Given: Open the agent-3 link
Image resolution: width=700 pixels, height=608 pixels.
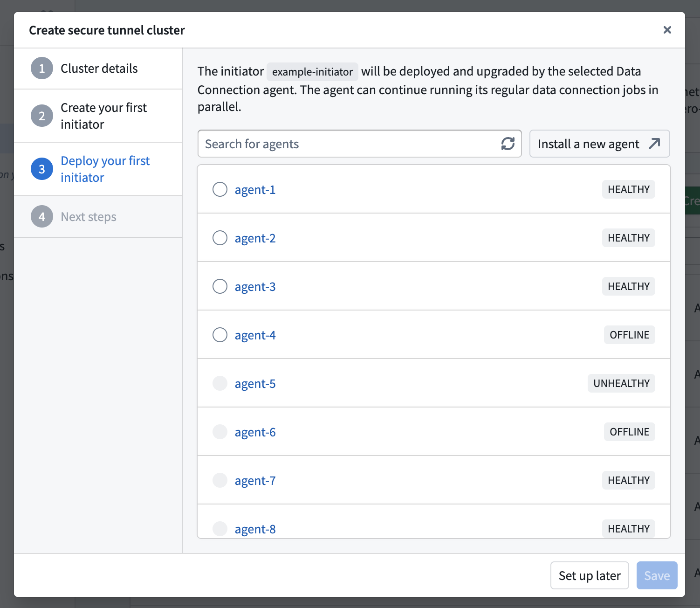Looking at the screenshot, I should click(x=255, y=287).
